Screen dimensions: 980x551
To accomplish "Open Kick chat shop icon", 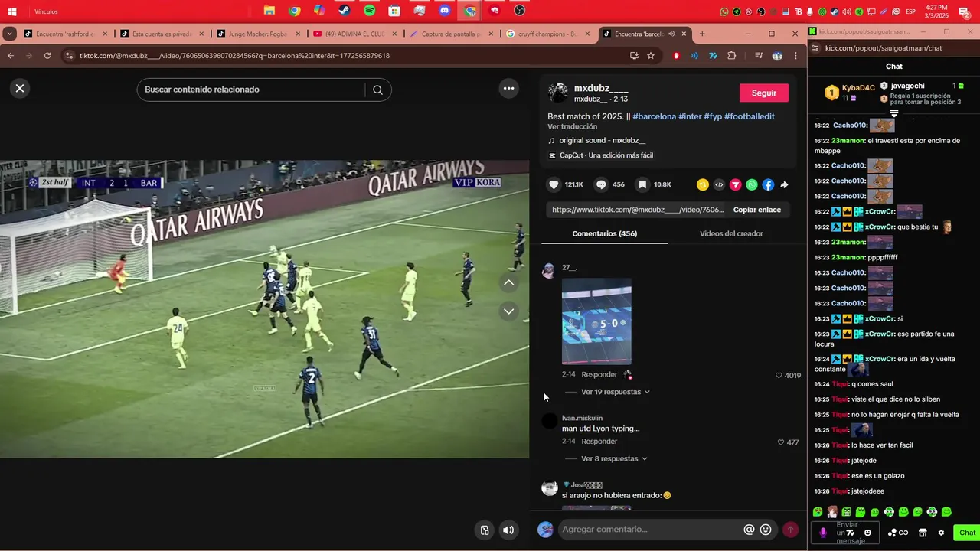I will [x=923, y=533].
